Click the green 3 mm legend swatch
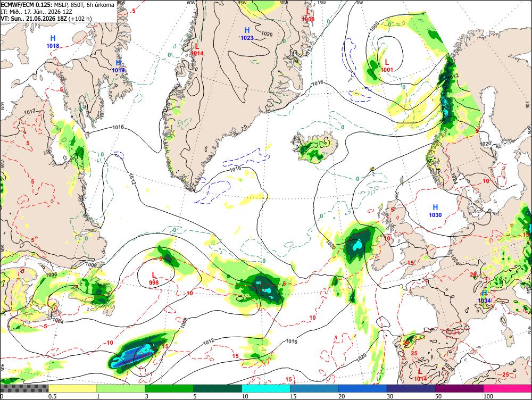This screenshot has height=400, width=532. (x=169, y=388)
